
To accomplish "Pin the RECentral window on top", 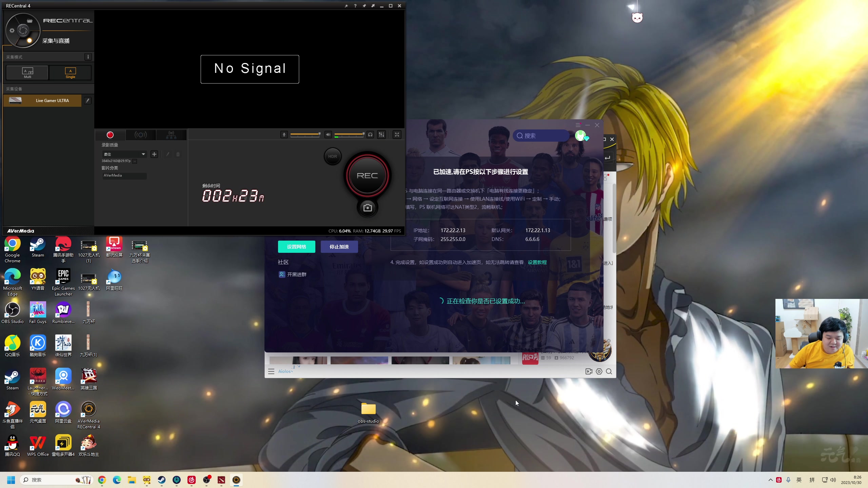I will tap(364, 6).
